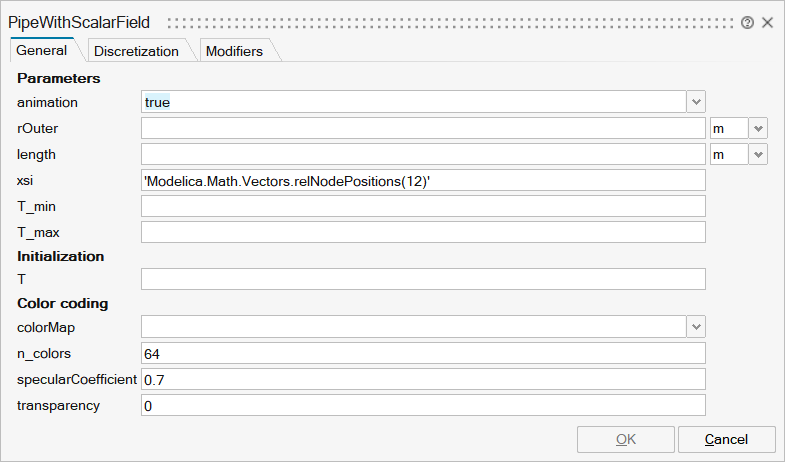This screenshot has height=462, width=785.
Task: Click the Initialization T field
Action: pos(423,279)
